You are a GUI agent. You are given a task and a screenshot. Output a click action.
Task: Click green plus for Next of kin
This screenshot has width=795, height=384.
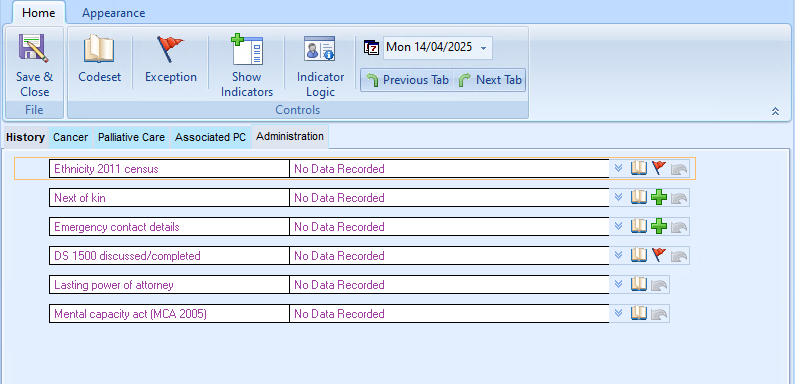click(659, 197)
